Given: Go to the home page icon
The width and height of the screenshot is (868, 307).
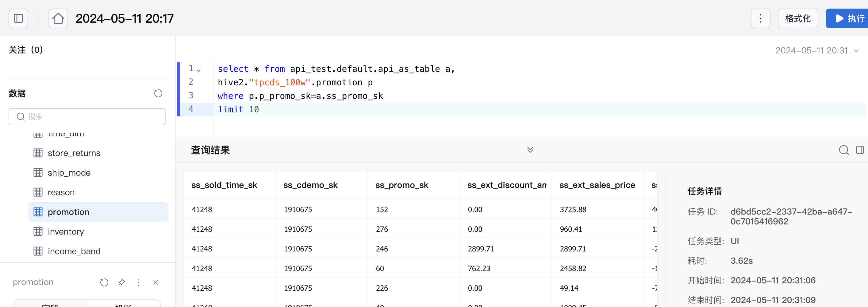Looking at the screenshot, I should pos(58,18).
